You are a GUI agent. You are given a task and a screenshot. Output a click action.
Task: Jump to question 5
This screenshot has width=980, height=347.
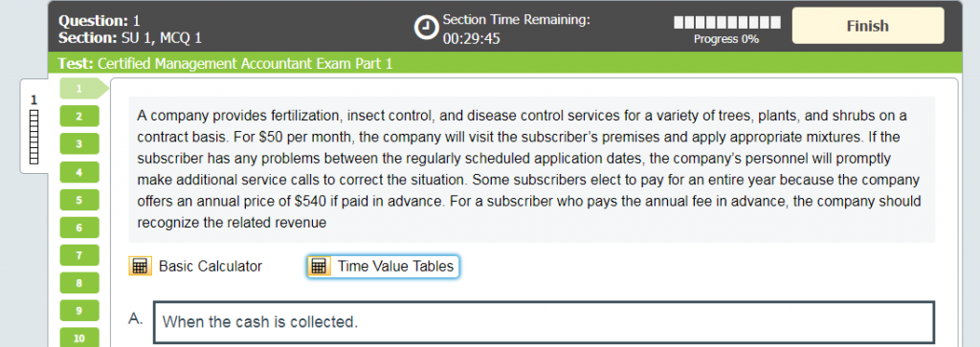point(79,201)
